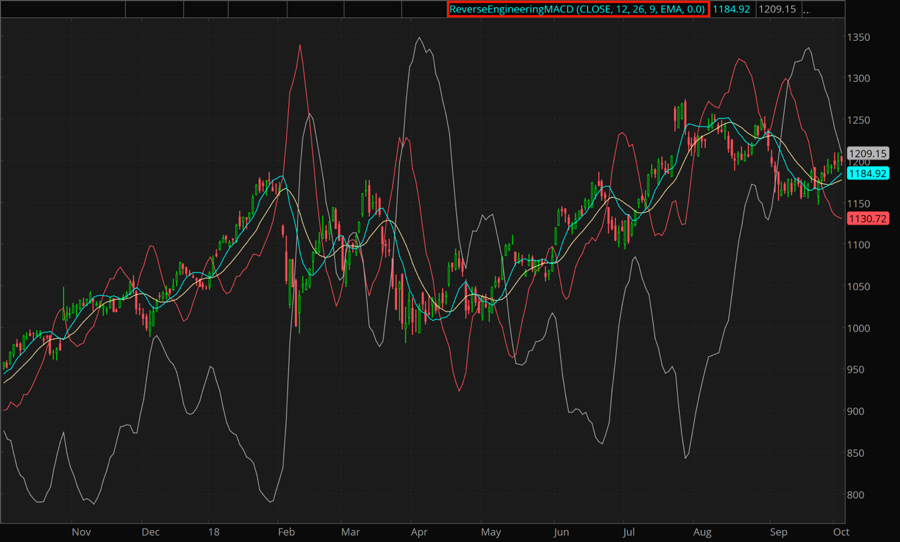Select the gray 1209.15 price axis tag
Viewport: 900px width, 542px height.
pos(867,154)
